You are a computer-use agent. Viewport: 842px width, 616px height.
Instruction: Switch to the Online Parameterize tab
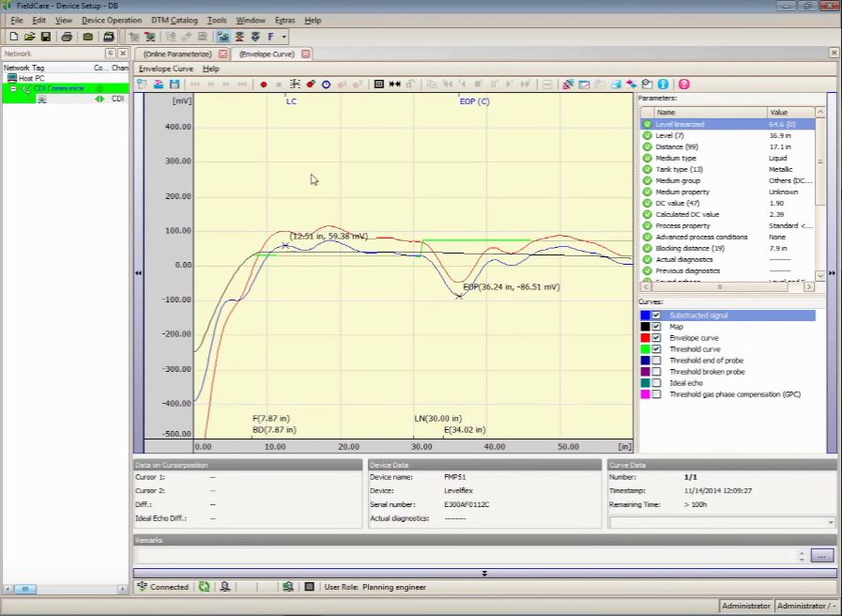point(177,54)
